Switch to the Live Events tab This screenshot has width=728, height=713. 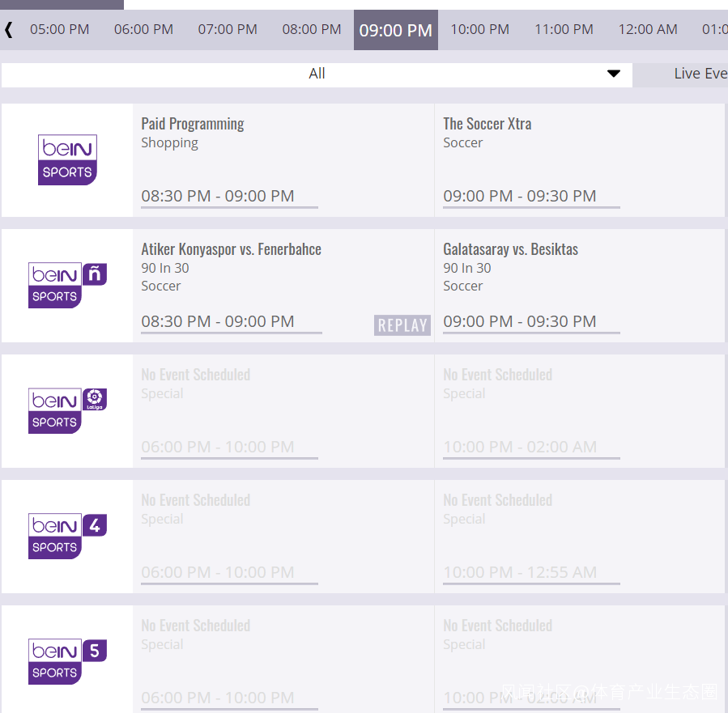pos(700,74)
